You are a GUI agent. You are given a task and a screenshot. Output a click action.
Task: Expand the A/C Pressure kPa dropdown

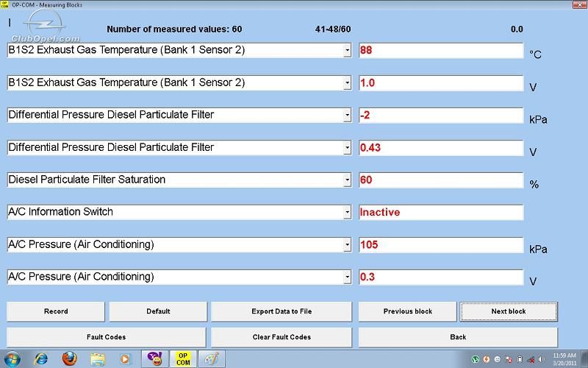pyautogui.click(x=347, y=245)
